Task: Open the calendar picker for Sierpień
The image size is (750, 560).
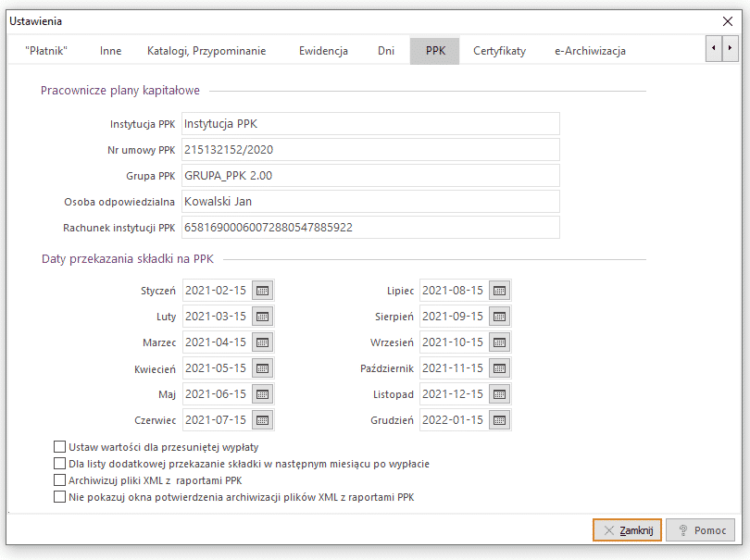Action: pyautogui.click(x=499, y=317)
